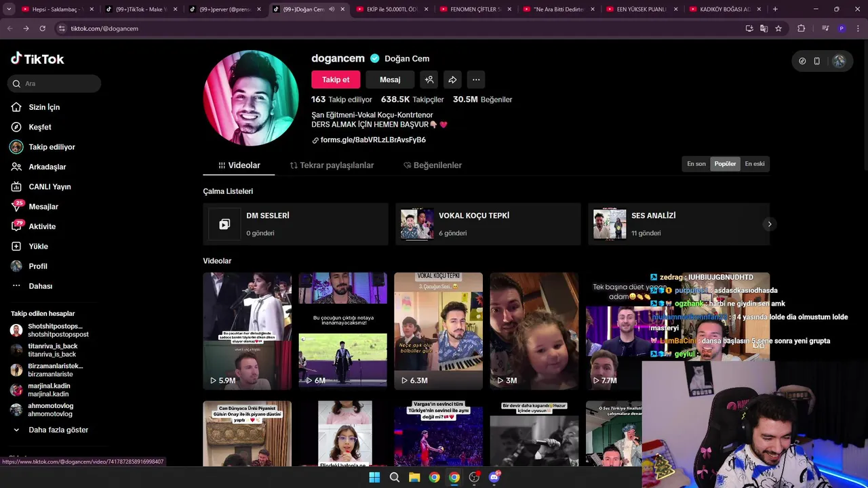Viewport: 868px width, 488px height.
Task: Open DM SESLERİ playlist
Action: (295, 224)
